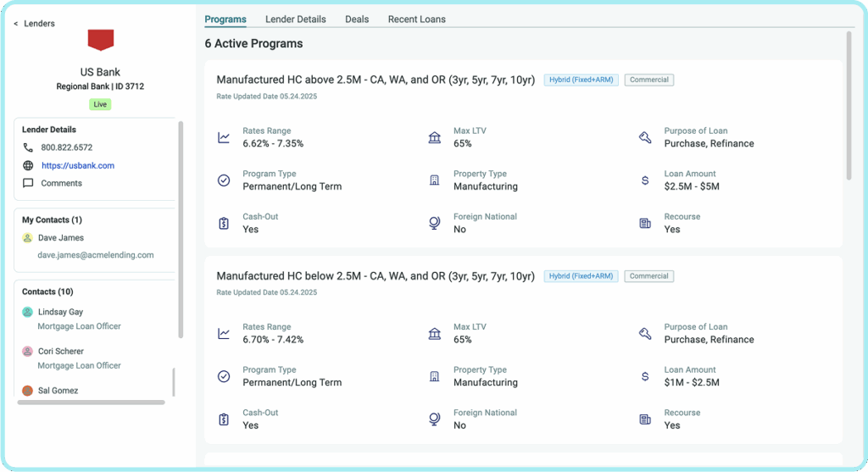Open the Comments speech bubble icon

click(x=28, y=183)
